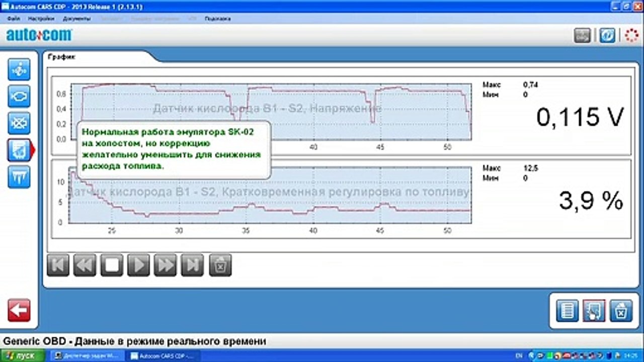644x362 pixels.
Task: Open the blue info icon in header
Action: coord(607,36)
